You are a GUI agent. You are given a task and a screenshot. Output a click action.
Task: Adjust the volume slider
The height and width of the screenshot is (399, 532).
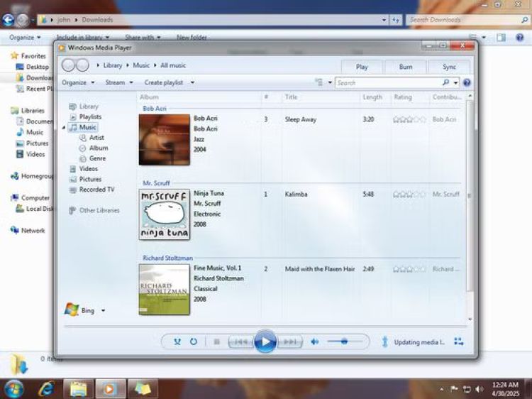point(344,341)
